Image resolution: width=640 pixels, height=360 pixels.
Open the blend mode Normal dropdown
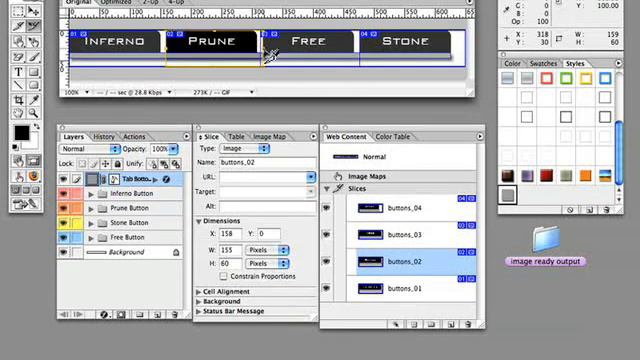(90, 149)
